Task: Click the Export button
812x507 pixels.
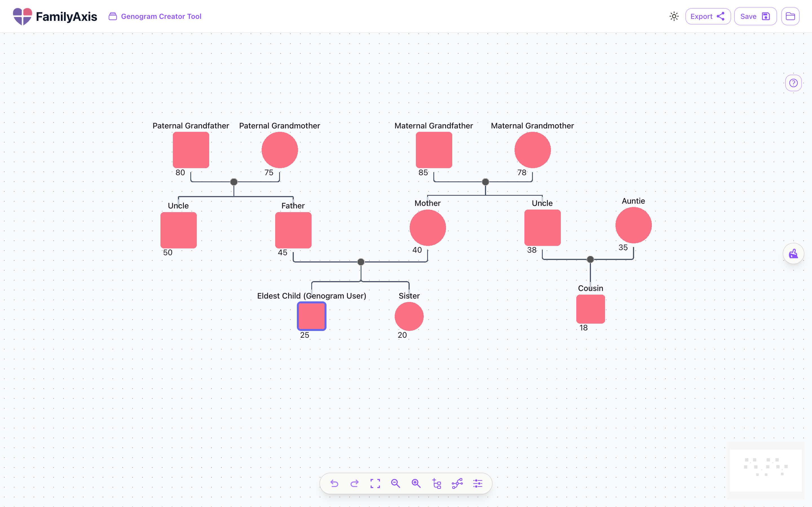Action: (x=708, y=16)
